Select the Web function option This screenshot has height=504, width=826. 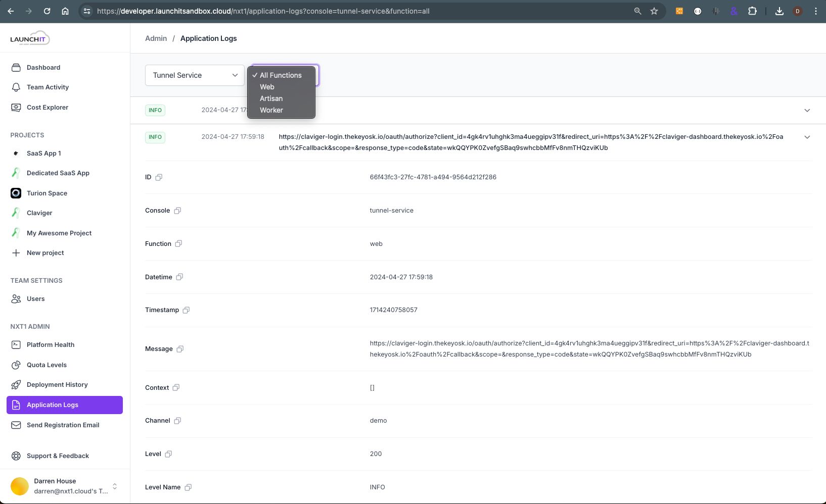(267, 87)
